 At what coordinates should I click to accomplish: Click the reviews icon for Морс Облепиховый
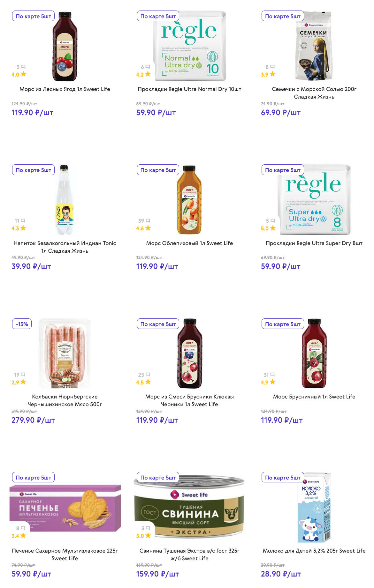coord(148,220)
